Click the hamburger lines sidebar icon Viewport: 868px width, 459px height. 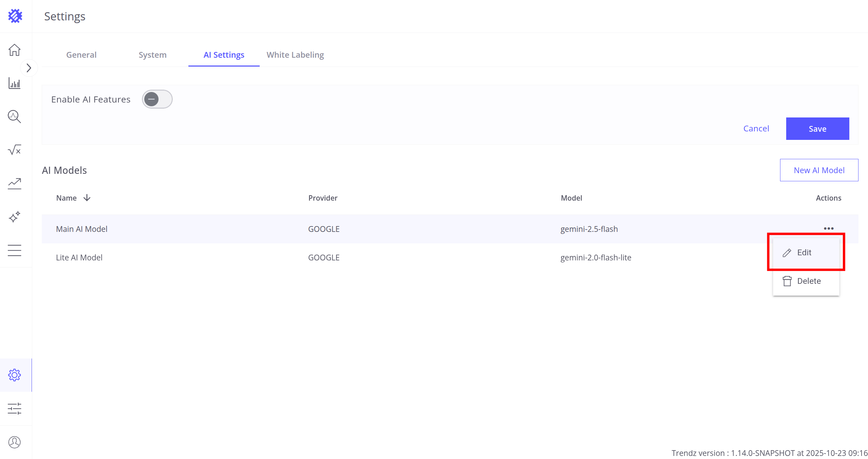coord(15,250)
